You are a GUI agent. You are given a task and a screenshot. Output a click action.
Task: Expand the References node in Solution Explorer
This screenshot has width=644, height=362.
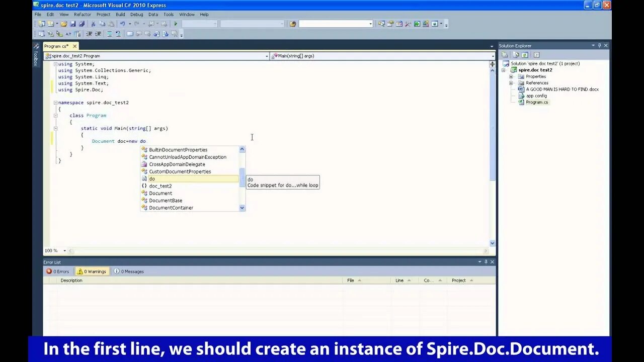point(511,83)
